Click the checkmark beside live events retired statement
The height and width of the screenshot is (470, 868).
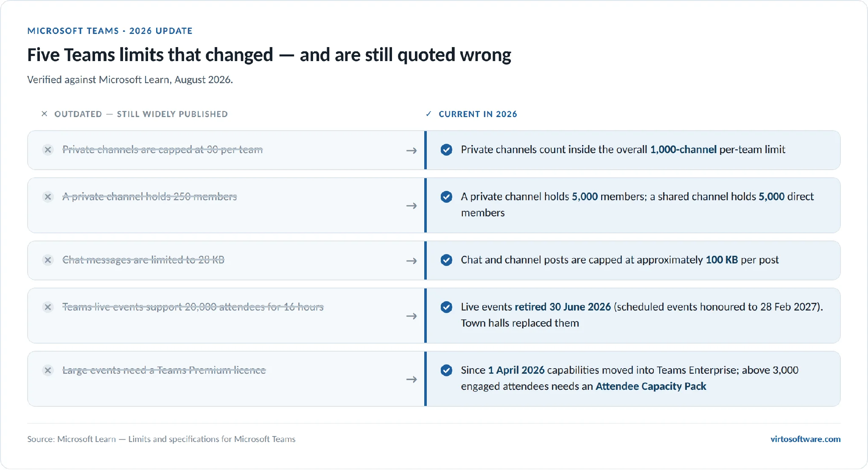tap(446, 307)
